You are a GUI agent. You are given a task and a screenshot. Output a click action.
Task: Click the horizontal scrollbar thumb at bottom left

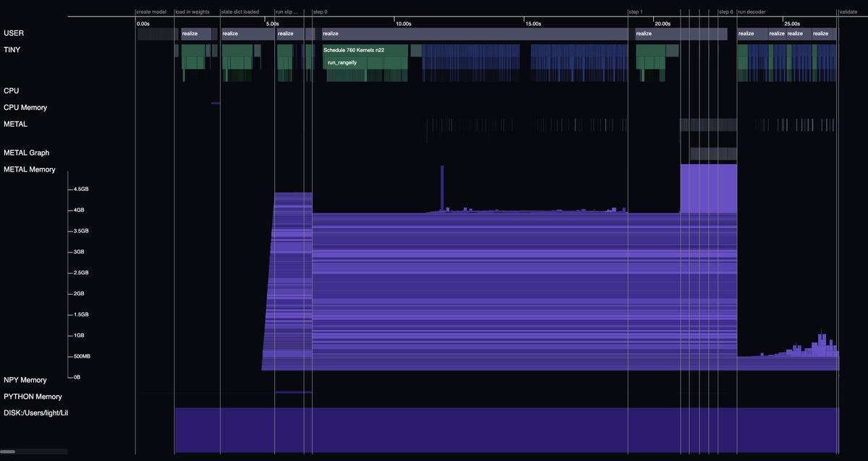click(8, 452)
